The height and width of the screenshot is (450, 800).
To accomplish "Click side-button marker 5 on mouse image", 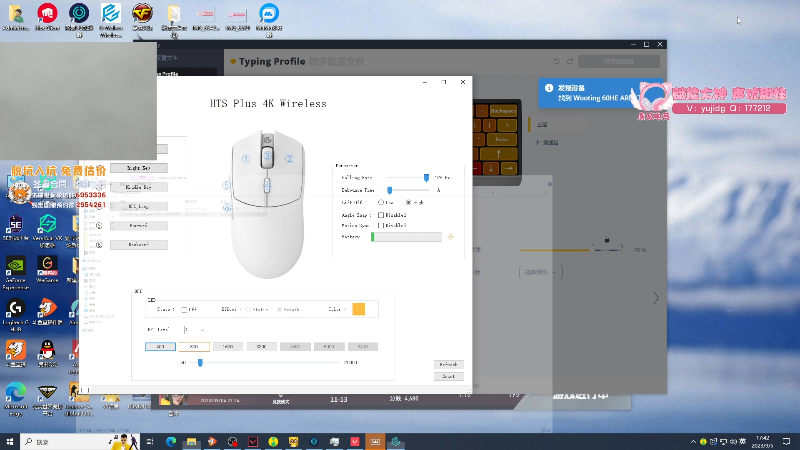I will click(226, 185).
